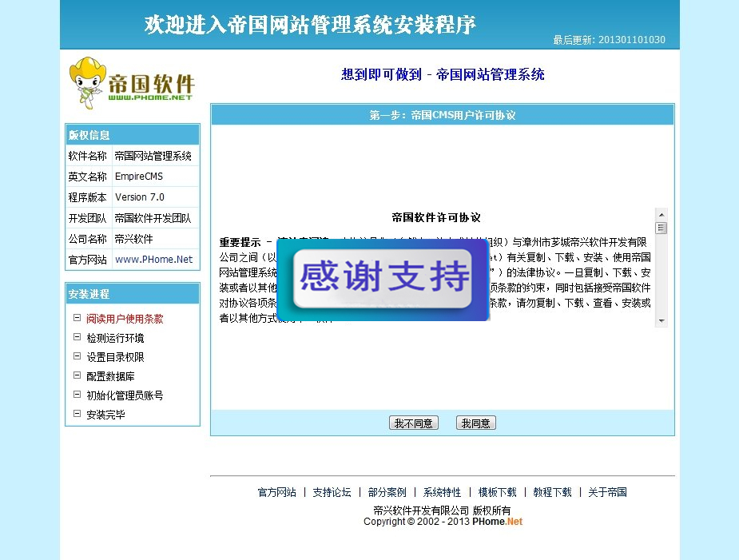Open the 部分案例 footer link
This screenshot has width=739, height=560.
click(x=387, y=492)
